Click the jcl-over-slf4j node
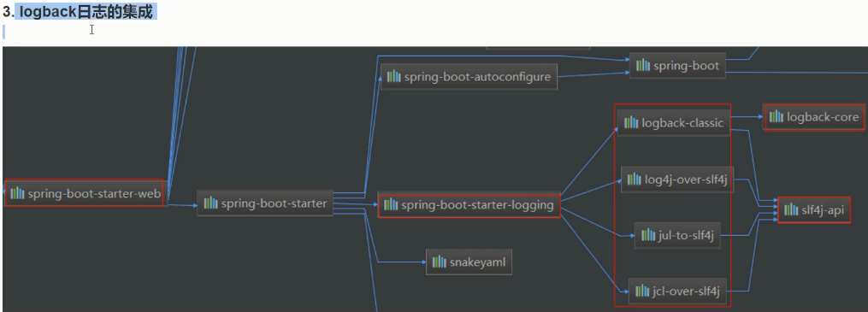 [x=677, y=291]
